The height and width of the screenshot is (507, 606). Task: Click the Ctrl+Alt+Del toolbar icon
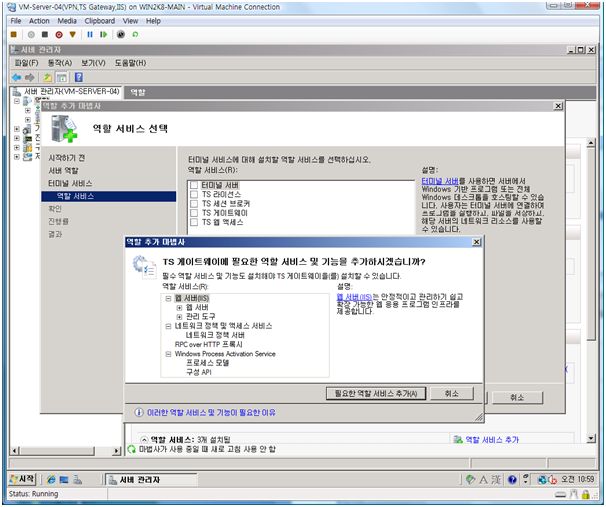coord(14,34)
